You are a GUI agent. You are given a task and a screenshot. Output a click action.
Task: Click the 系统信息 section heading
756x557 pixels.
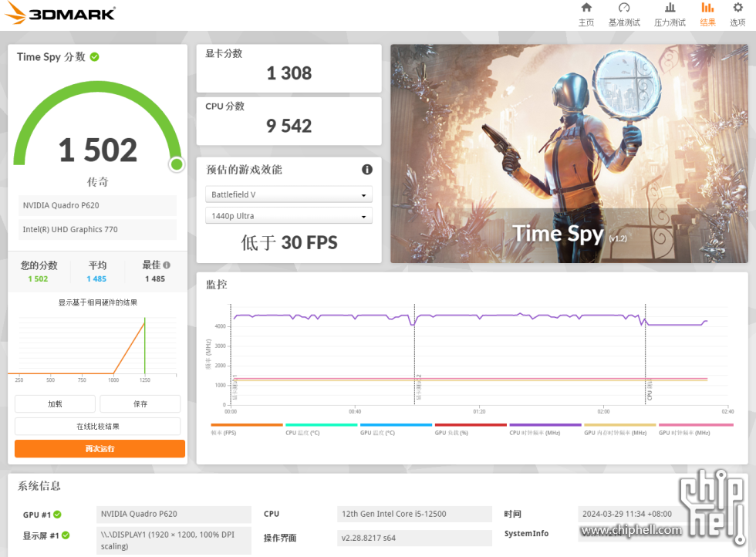(x=39, y=485)
